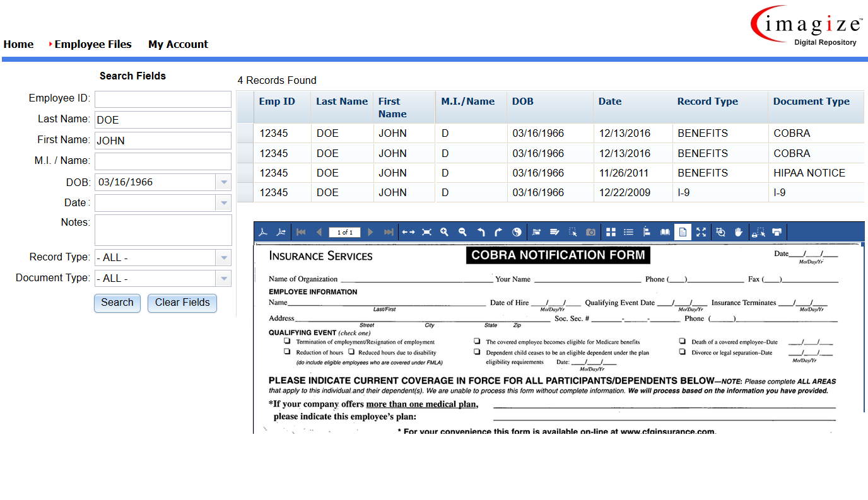The image size is (868, 500).
Task: Click the Zoom In magnifier icon
Action: [x=444, y=232]
